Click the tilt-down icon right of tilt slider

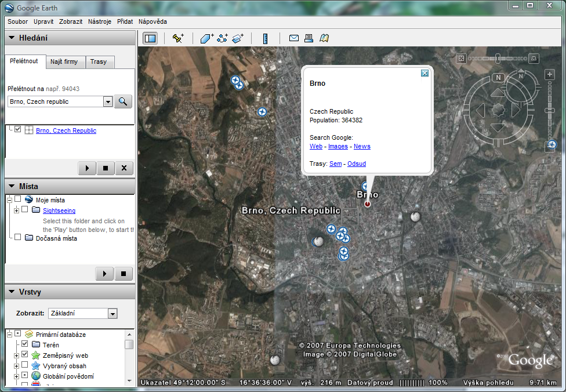coord(534,58)
